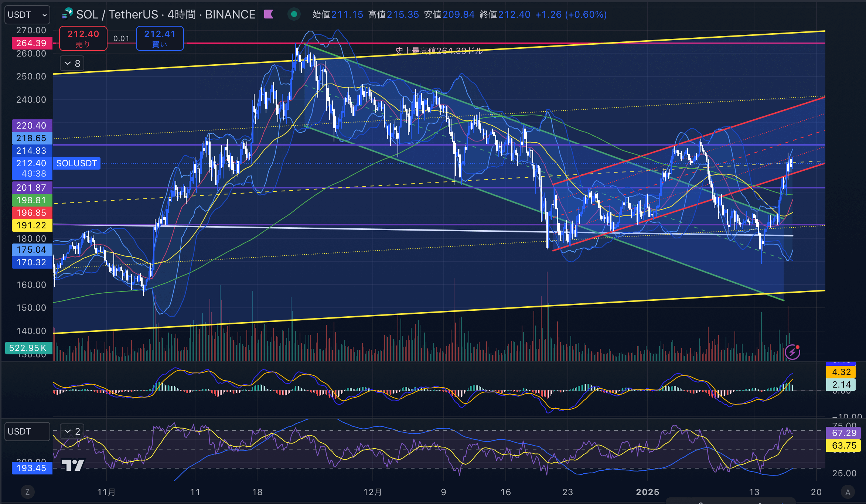Image resolution: width=866 pixels, height=504 pixels.
Task: Click the green market status dot
Action: (x=294, y=14)
